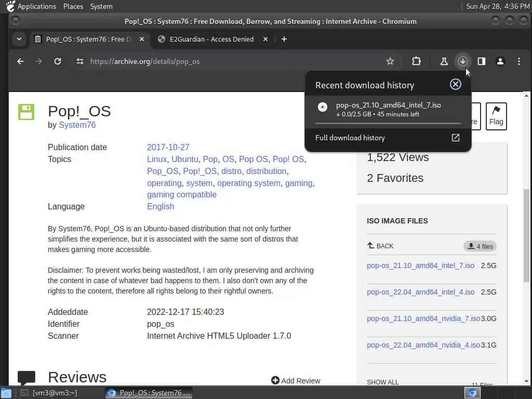
Task: Click the forward navigation arrow
Action: [38, 61]
